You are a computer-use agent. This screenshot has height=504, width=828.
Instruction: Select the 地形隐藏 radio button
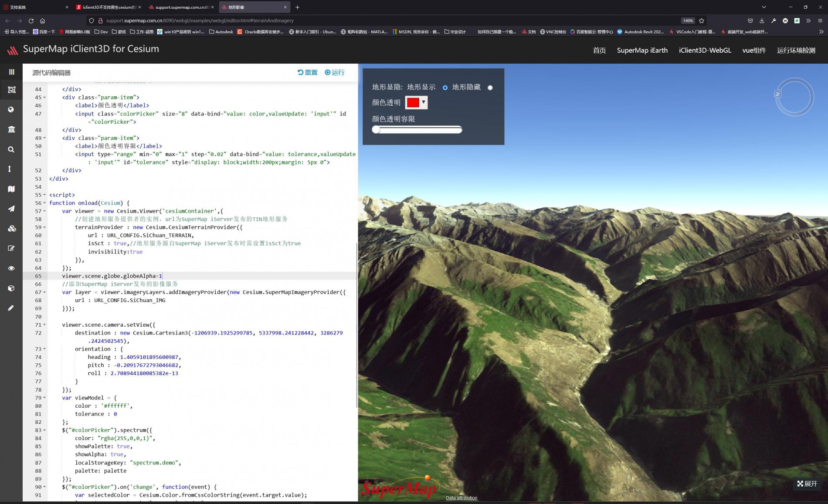pyautogui.click(x=490, y=88)
